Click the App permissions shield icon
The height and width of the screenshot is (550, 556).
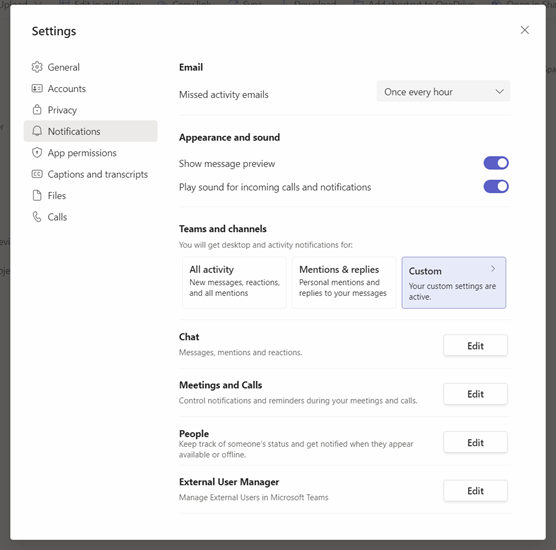click(x=37, y=152)
